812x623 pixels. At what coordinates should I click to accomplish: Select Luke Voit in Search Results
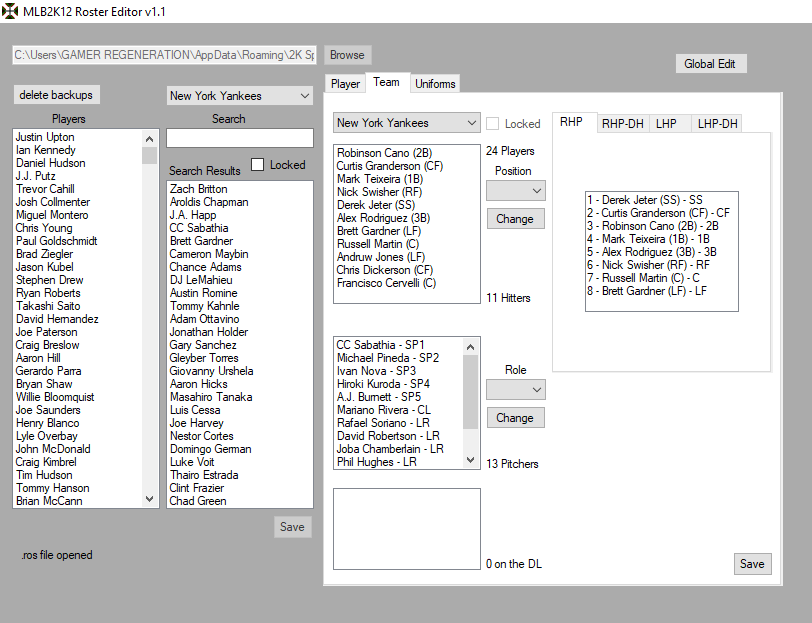tap(192, 462)
